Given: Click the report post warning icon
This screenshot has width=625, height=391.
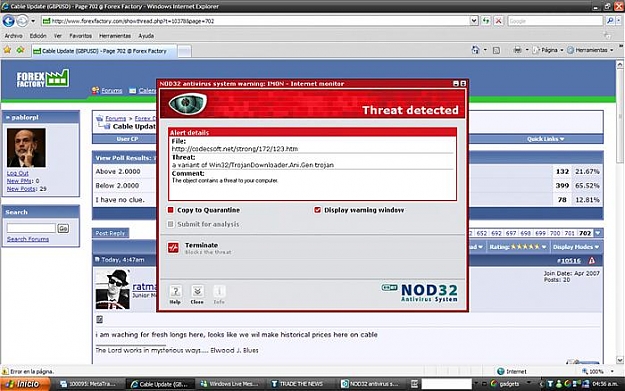Looking at the screenshot, I should [x=592, y=260].
